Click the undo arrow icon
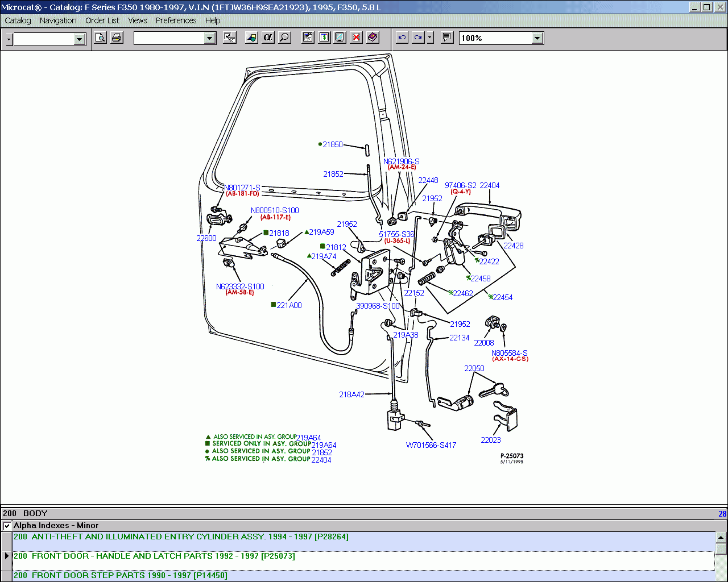 point(402,38)
